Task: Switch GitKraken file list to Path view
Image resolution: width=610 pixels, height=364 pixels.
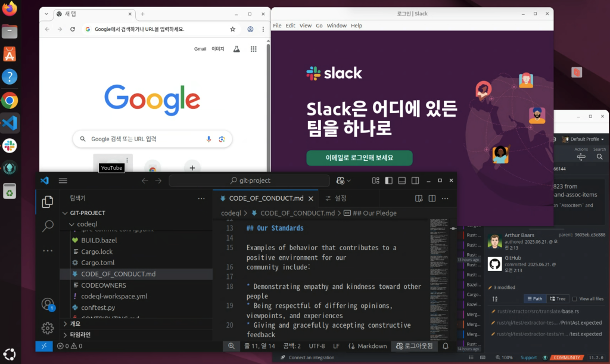Action: (x=535, y=298)
